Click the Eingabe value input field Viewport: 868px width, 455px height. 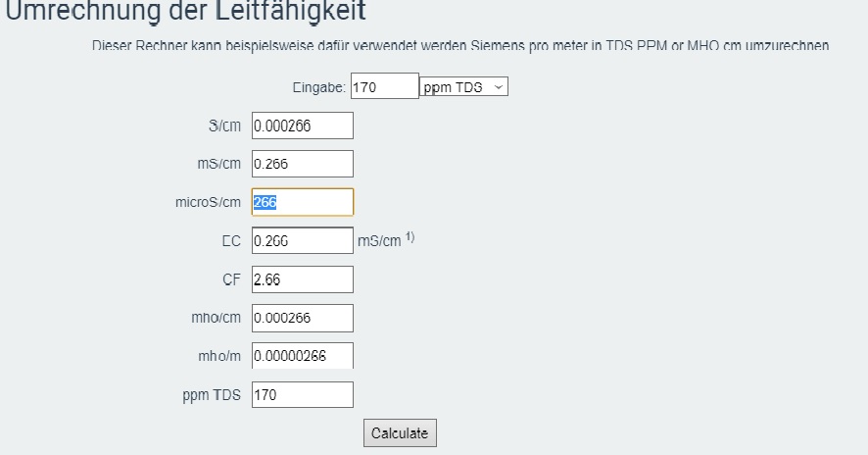tap(384, 87)
